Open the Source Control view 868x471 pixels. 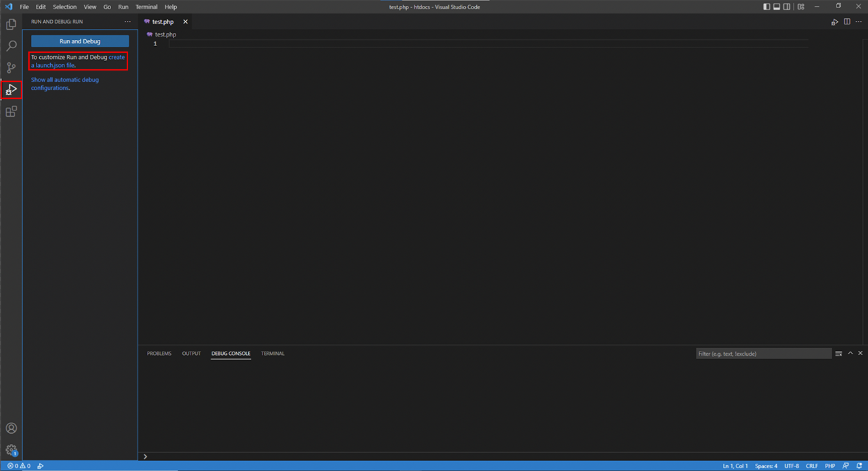(x=11, y=68)
